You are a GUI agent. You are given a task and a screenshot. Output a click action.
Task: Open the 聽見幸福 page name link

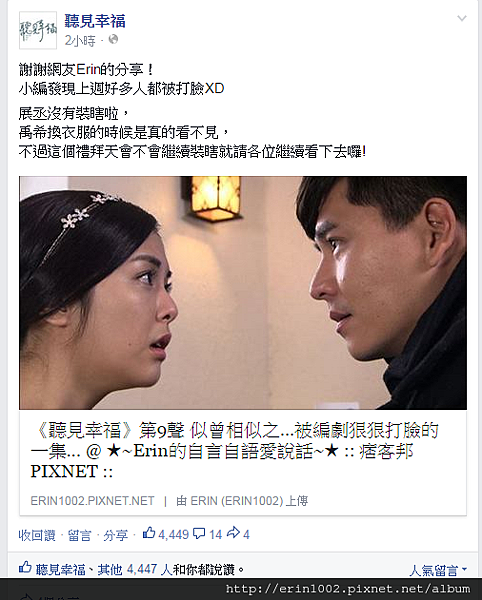(x=95, y=21)
